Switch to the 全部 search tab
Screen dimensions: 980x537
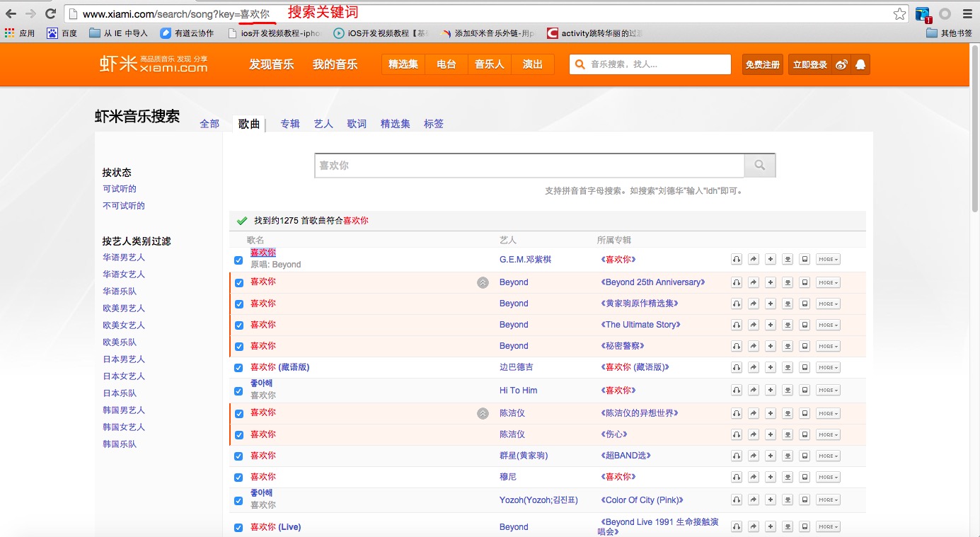[209, 124]
